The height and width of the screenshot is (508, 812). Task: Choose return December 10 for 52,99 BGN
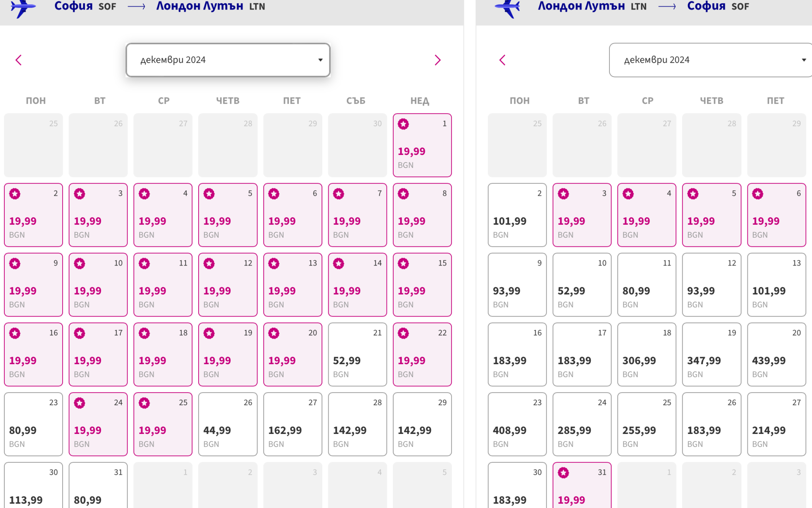click(582, 285)
